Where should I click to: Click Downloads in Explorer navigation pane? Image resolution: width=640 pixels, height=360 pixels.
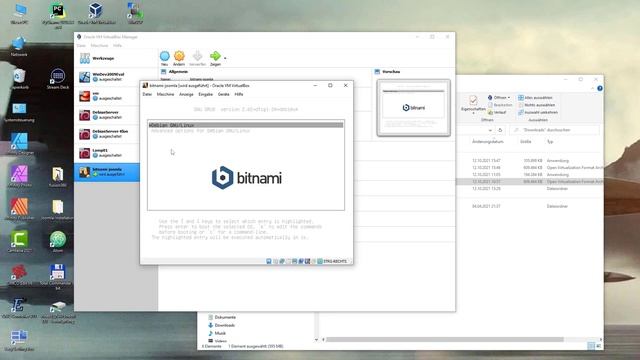[x=221, y=325]
